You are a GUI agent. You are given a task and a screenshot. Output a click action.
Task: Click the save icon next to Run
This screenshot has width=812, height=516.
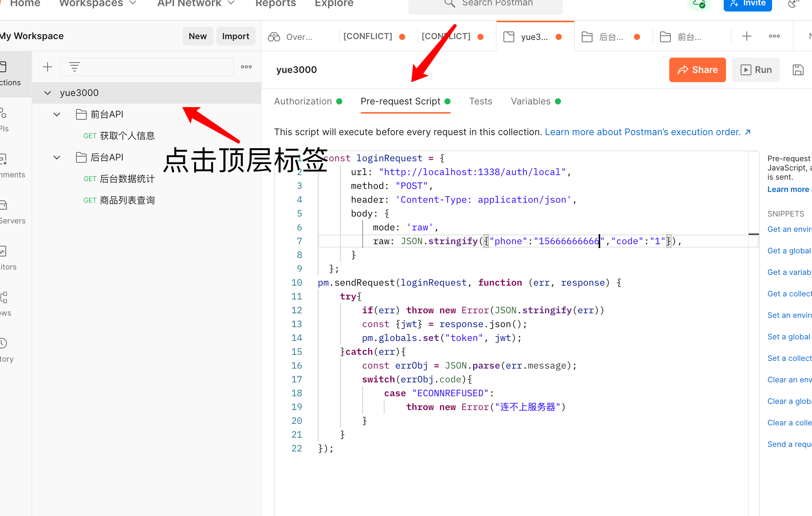[x=798, y=70]
